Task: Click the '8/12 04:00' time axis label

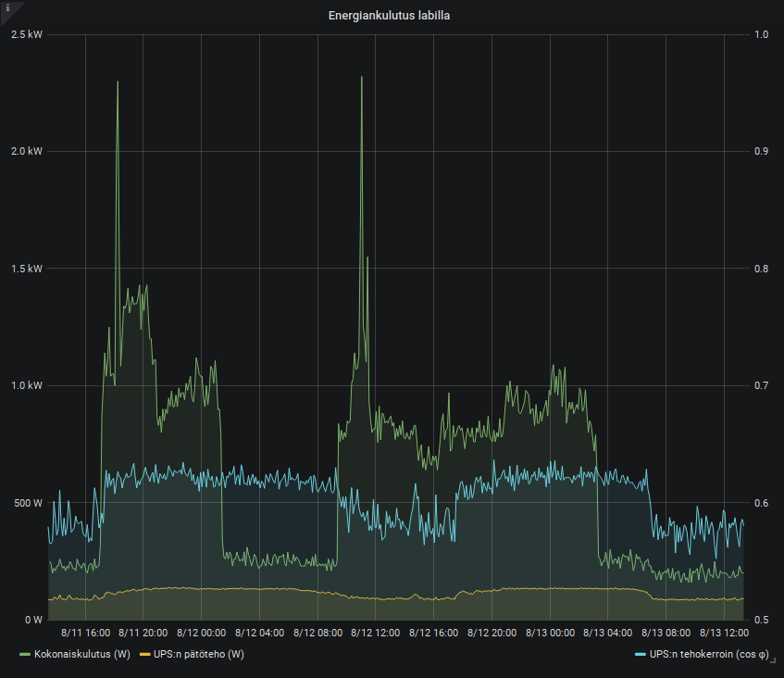Action: (x=259, y=633)
